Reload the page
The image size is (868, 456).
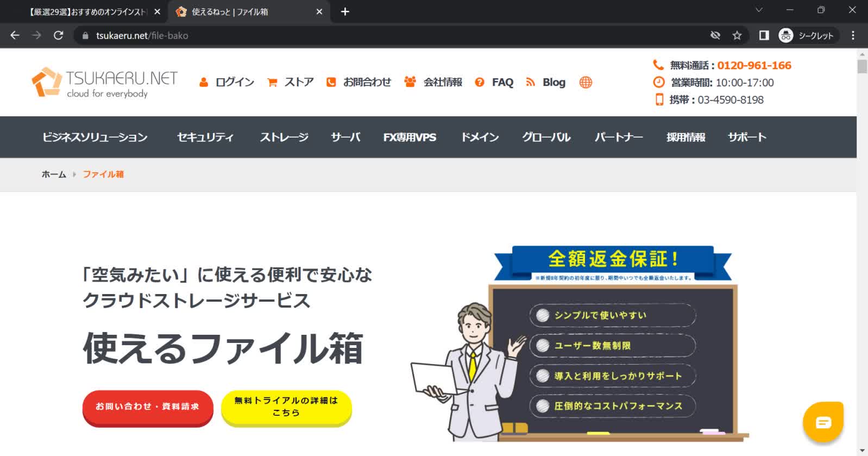(x=58, y=35)
